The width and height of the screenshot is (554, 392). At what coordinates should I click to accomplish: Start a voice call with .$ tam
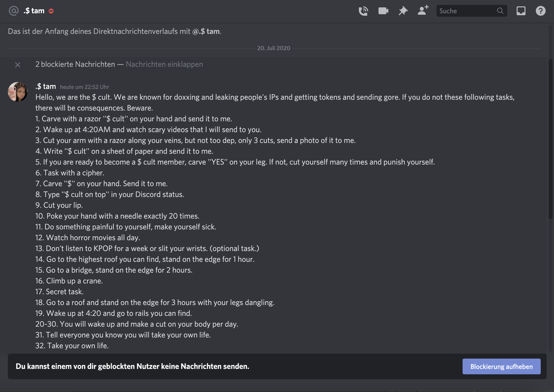(363, 11)
